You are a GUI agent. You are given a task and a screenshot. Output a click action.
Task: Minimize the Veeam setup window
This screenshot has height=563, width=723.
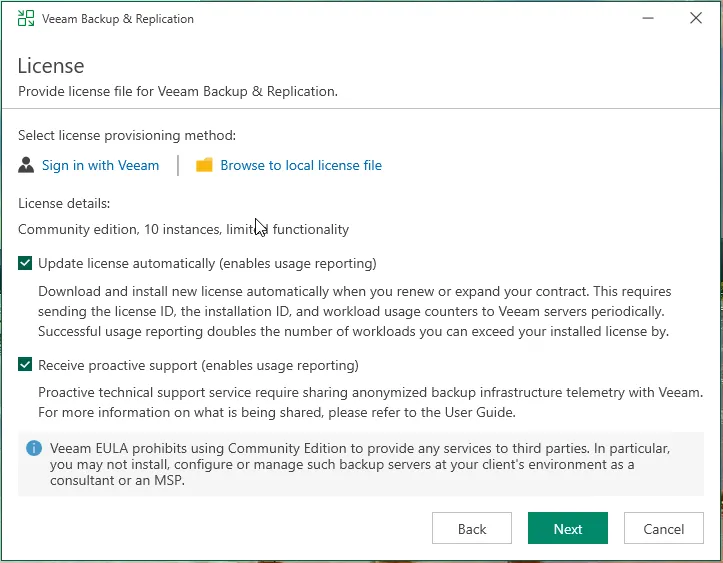(648, 19)
